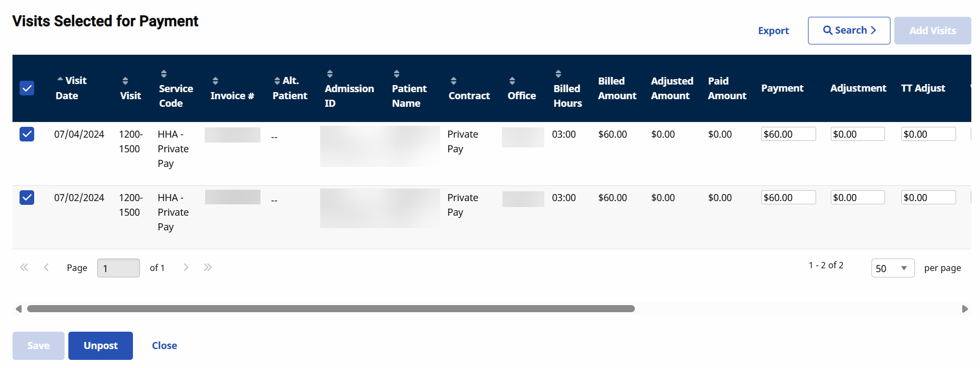
Task: Sort the Contract column using its icon
Action: pos(454,81)
